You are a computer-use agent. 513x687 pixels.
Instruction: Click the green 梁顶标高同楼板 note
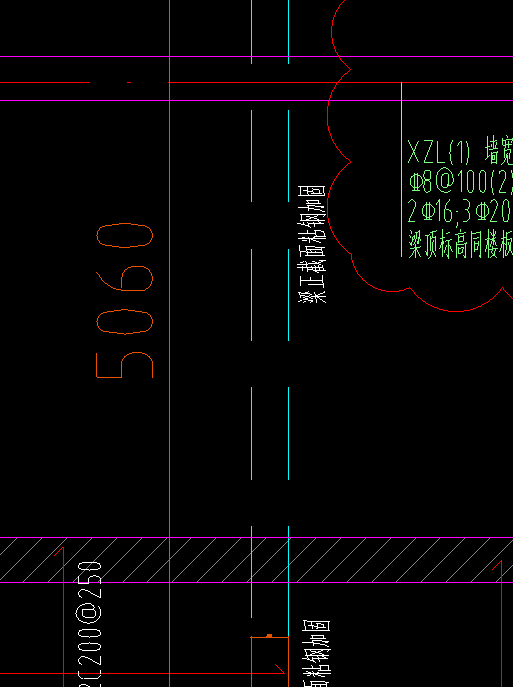(460, 244)
